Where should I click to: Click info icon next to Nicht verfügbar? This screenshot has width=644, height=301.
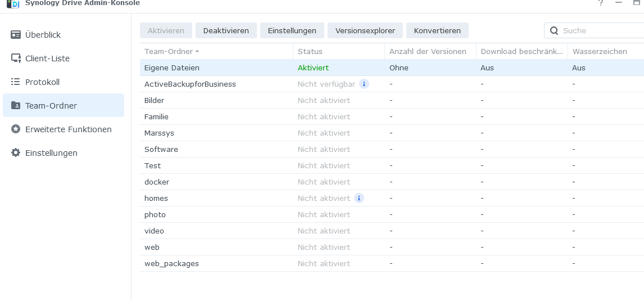pyautogui.click(x=364, y=84)
